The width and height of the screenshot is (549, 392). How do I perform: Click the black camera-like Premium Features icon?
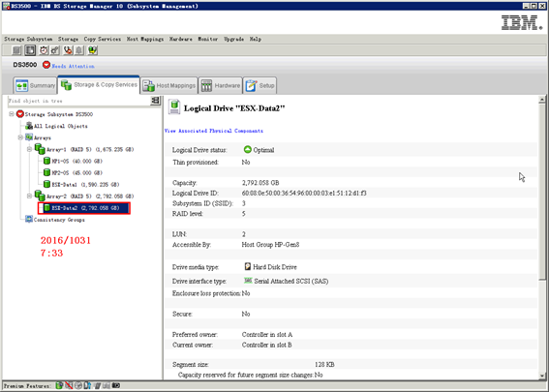pos(116,385)
